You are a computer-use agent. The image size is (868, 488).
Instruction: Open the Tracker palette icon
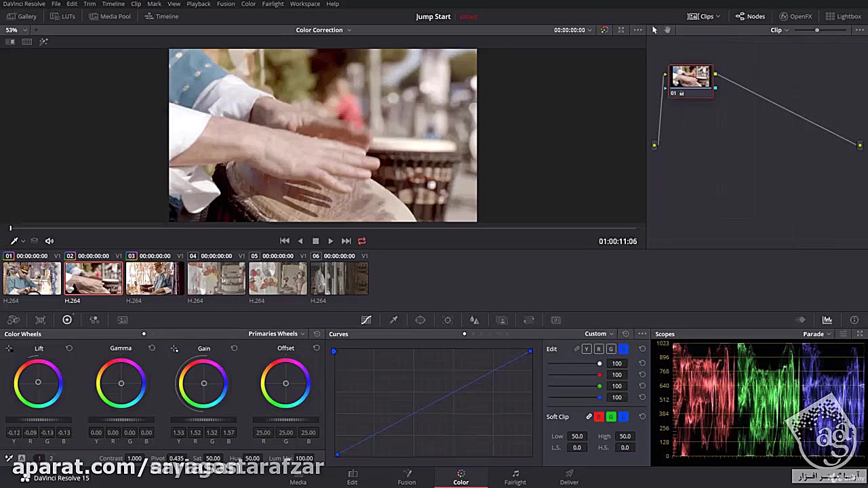447,320
